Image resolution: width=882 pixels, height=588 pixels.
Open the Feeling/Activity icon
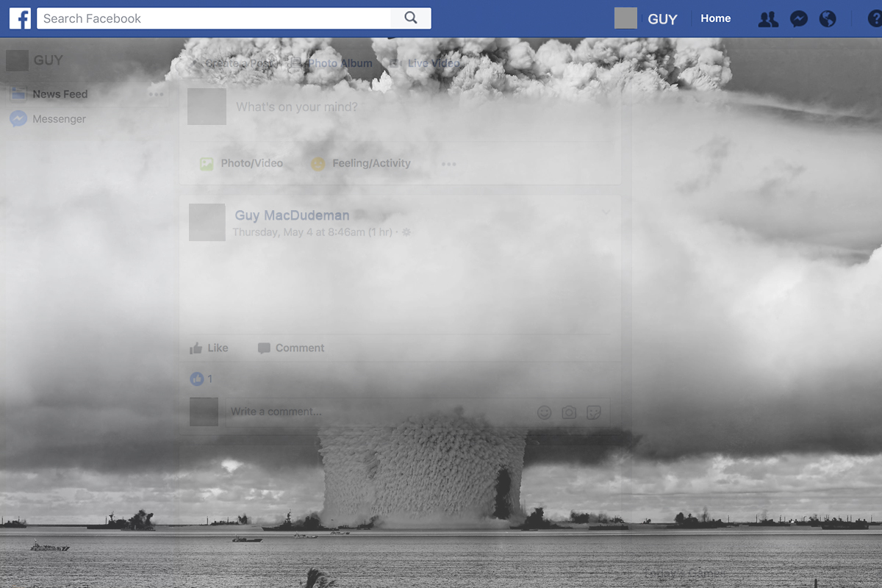point(318,163)
